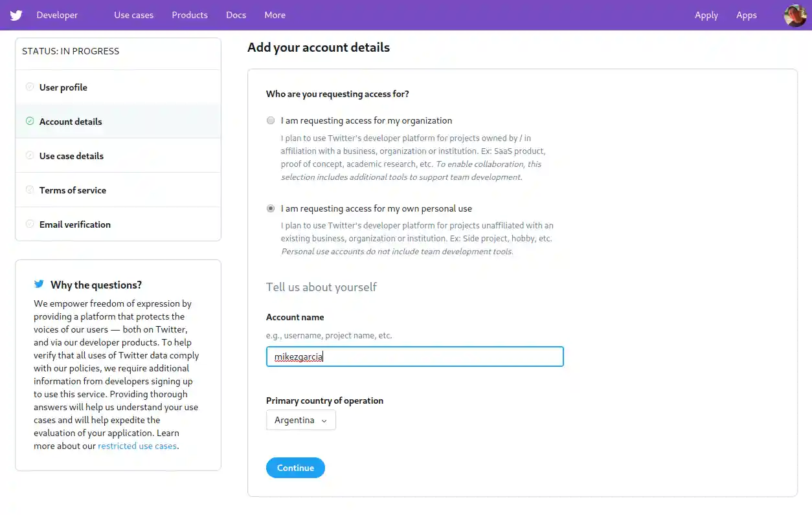Go to the Apps page
812x515 pixels.
pos(746,15)
